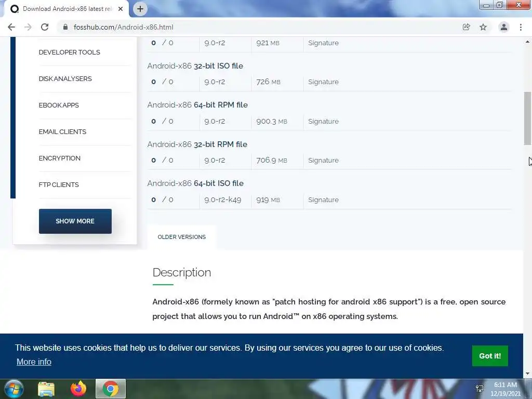Click the scrollbar down arrow
The height and width of the screenshot is (399, 532).
528,374
